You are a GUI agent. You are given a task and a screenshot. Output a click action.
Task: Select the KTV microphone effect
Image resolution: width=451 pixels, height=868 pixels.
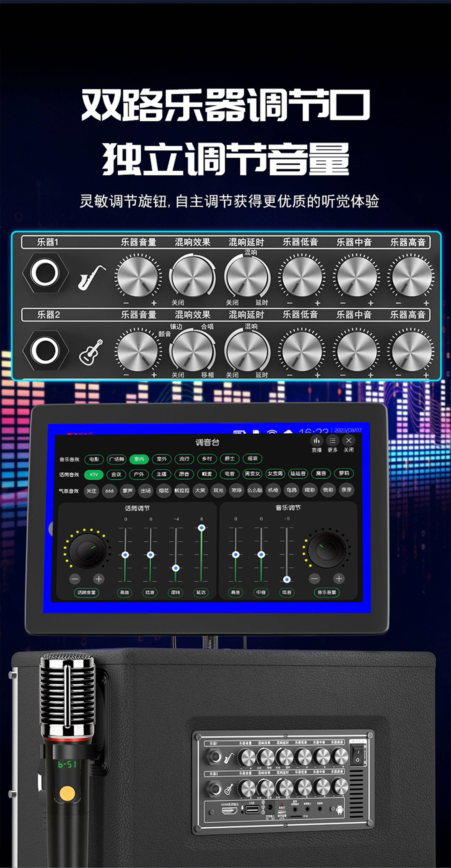click(94, 474)
